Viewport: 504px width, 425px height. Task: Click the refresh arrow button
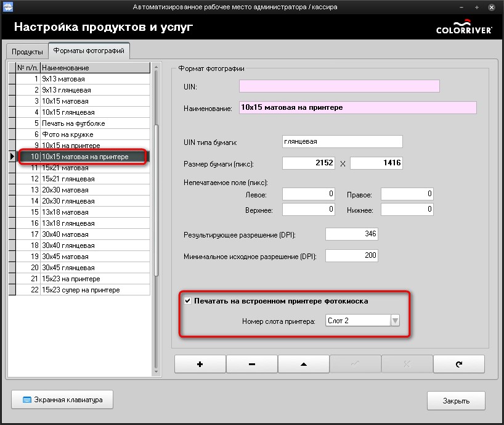click(x=458, y=364)
